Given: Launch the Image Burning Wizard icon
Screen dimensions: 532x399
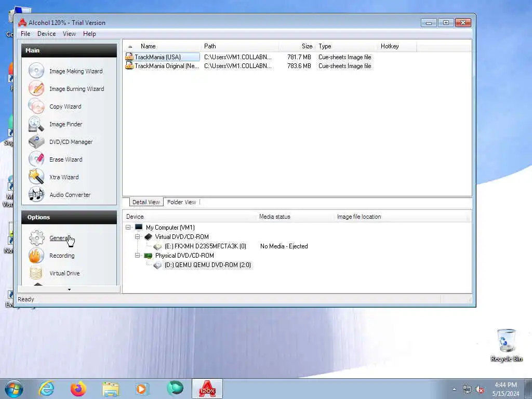Looking at the screenshot, I should click(x=36, y=88).
